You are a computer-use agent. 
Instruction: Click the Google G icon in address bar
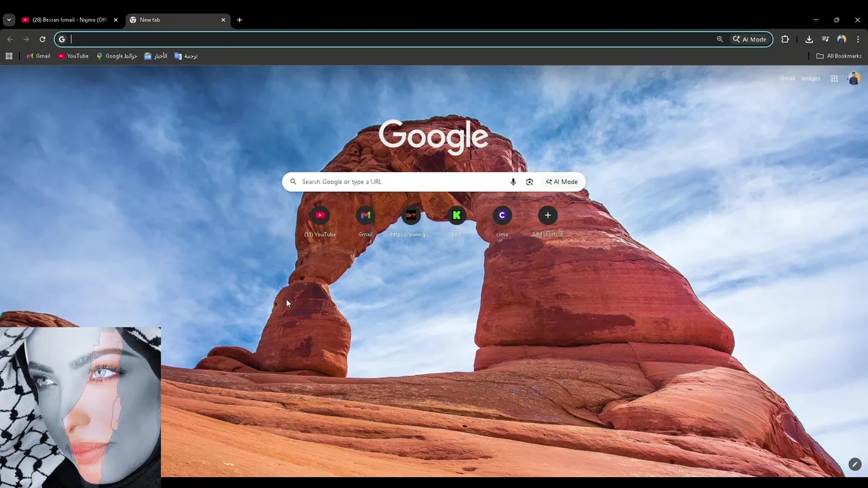pyautogui.click(x=62, y=39)
